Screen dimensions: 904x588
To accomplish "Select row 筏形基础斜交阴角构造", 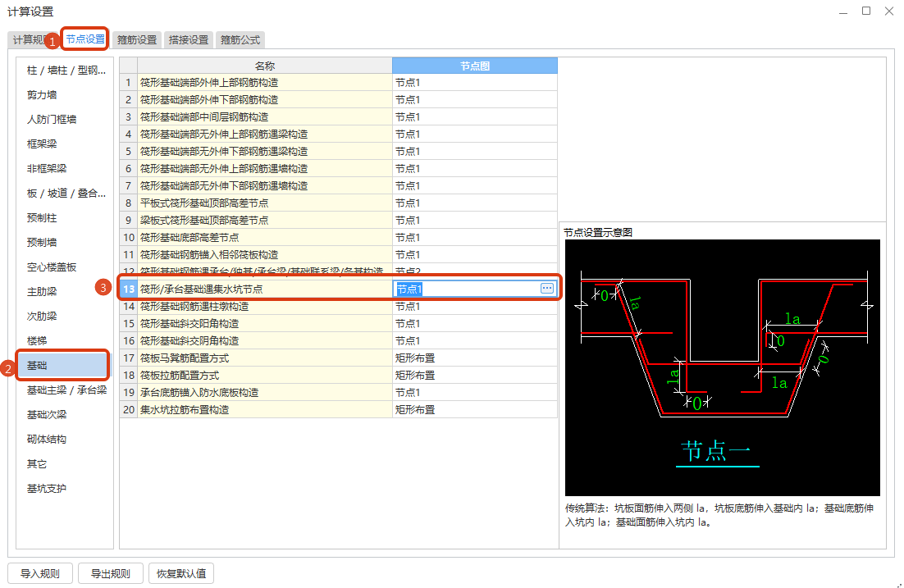I will click(x=339, y=340).
